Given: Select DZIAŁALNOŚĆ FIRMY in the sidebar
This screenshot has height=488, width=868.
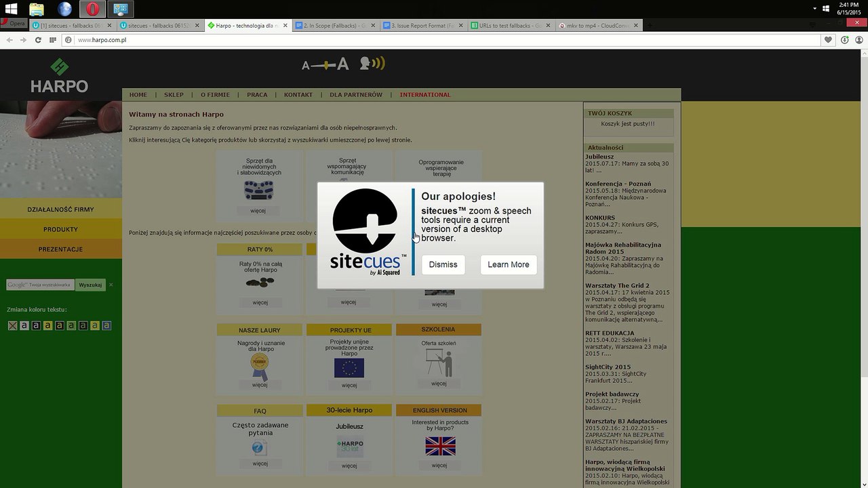Looking at the screenshot, I should tap(61, 209).
